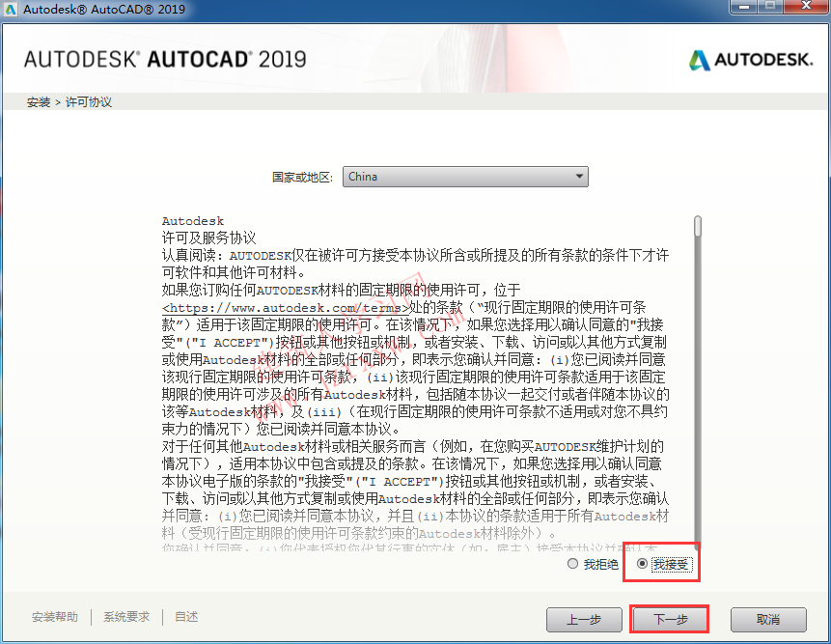This screenshot has width=831, height=644.
Task: Click the autodesk.com/terms hyperlink in agreement
Action: [286, 308]
